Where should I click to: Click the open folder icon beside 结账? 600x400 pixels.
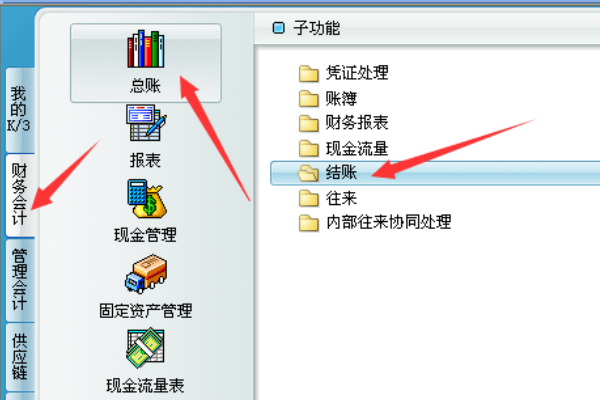point(308,173)
